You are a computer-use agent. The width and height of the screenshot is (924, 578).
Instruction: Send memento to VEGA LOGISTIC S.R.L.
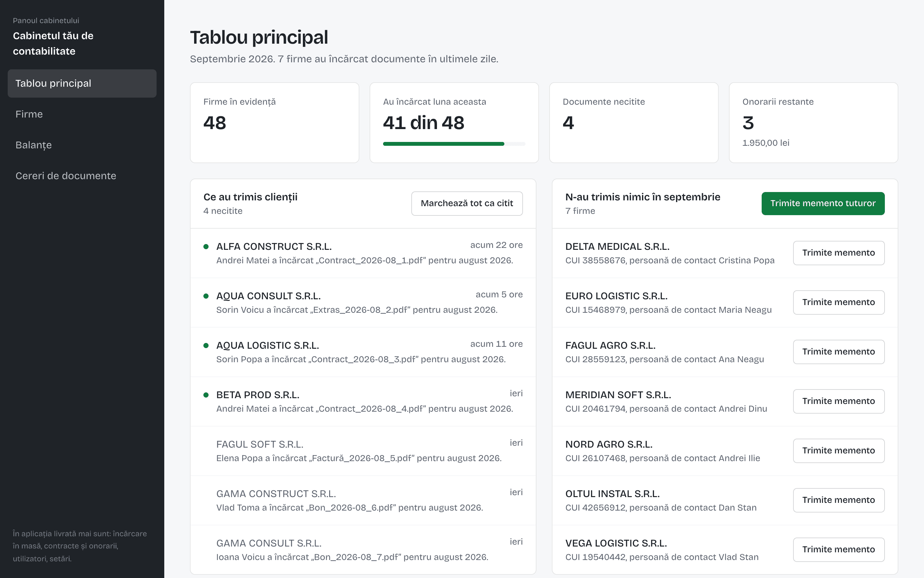(838, 550)
